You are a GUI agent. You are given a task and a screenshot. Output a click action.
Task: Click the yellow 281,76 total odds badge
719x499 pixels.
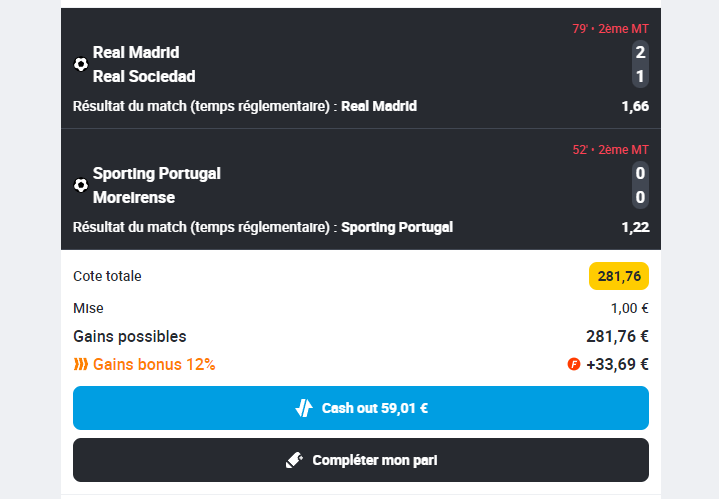(x=619, y=276)
